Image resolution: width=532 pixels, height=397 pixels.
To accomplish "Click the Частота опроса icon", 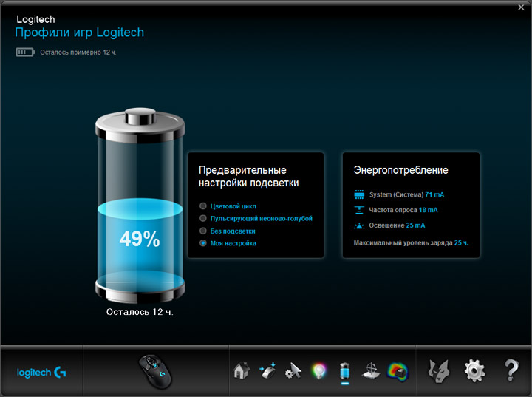I will pyautogui.click(x=359, y=210).
